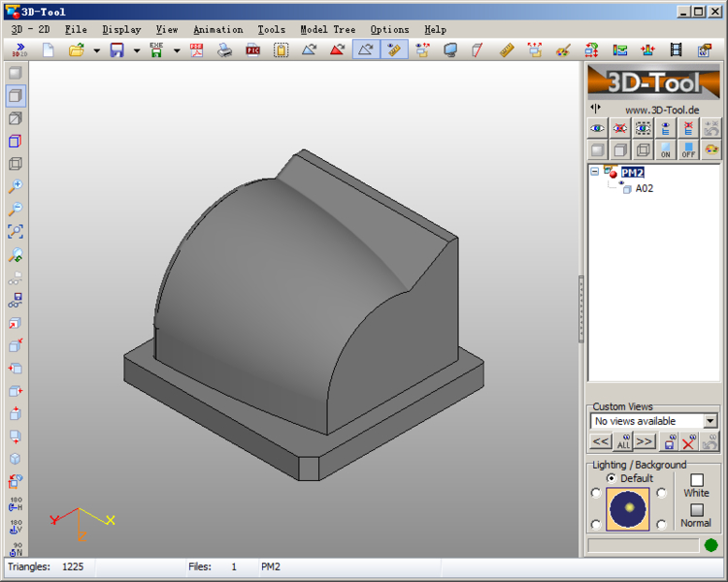Click the 3D to 2D switch icon
This screenshot has width=728, height=582.
(x=19, y=49)
